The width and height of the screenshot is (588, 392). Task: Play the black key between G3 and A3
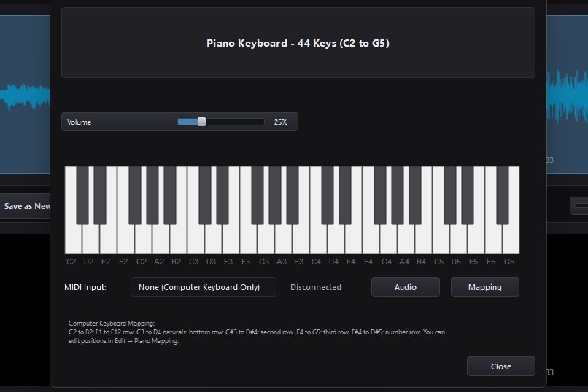tap(275, 195)
